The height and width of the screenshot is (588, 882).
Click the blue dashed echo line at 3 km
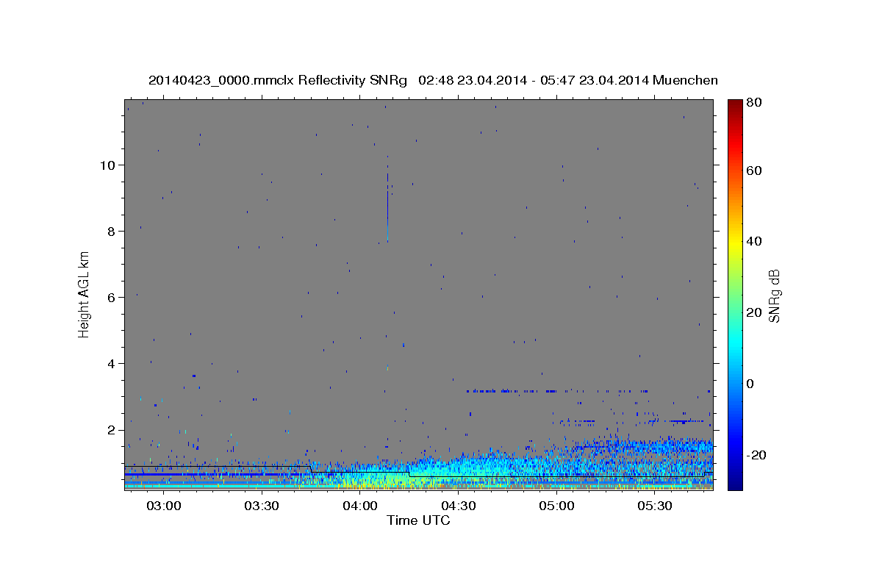pos(559,391)
